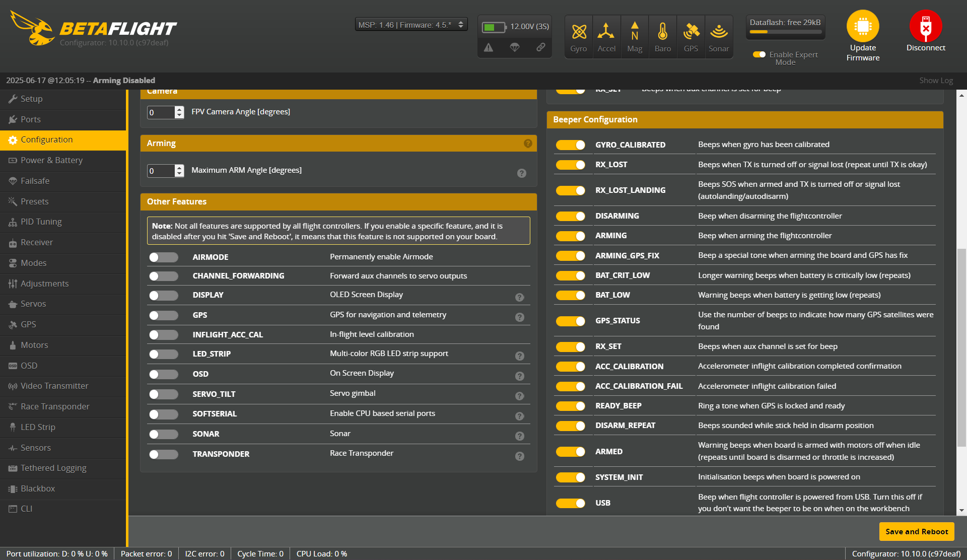Turn off the ARMED beeper toggle
This screenshot has height=560, width=967.
click(571, 452)
